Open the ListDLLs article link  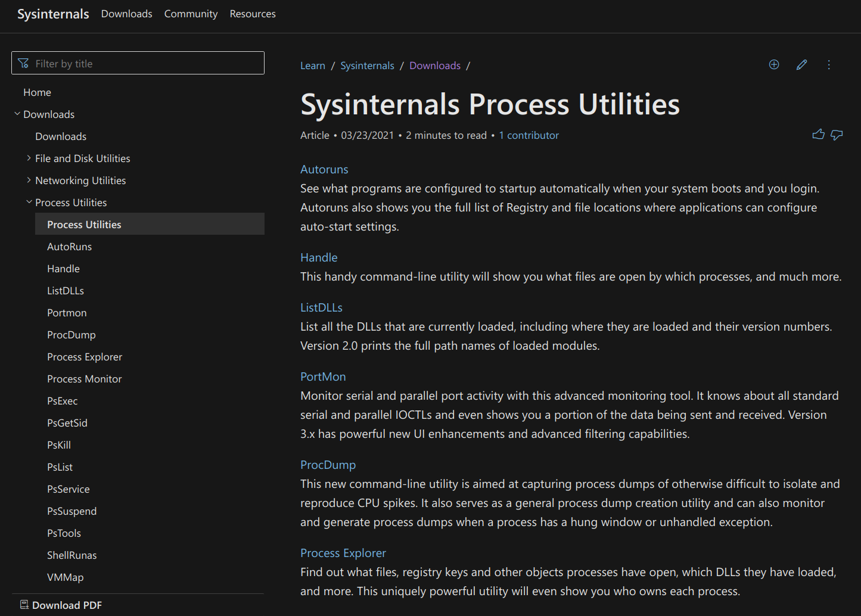click(321, 307)
